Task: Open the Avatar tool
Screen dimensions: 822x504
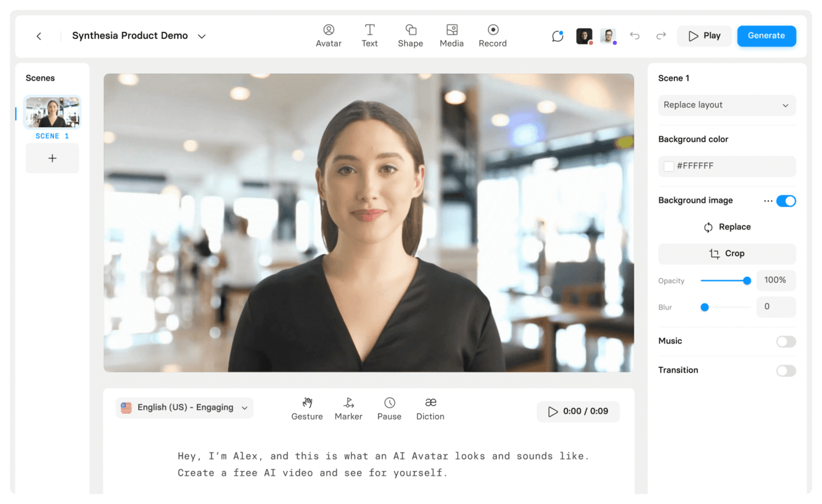Action: click(328, 36)
